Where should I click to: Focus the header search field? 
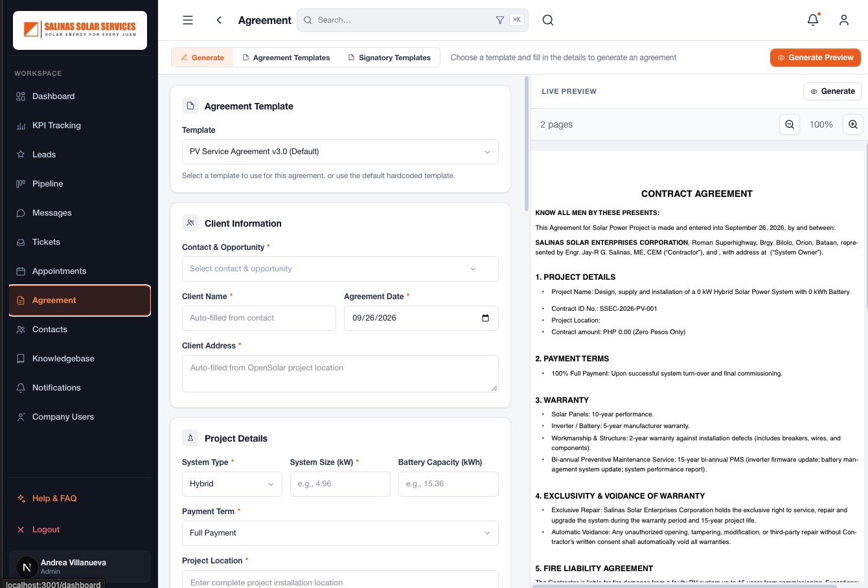click(x=412, y=20)
